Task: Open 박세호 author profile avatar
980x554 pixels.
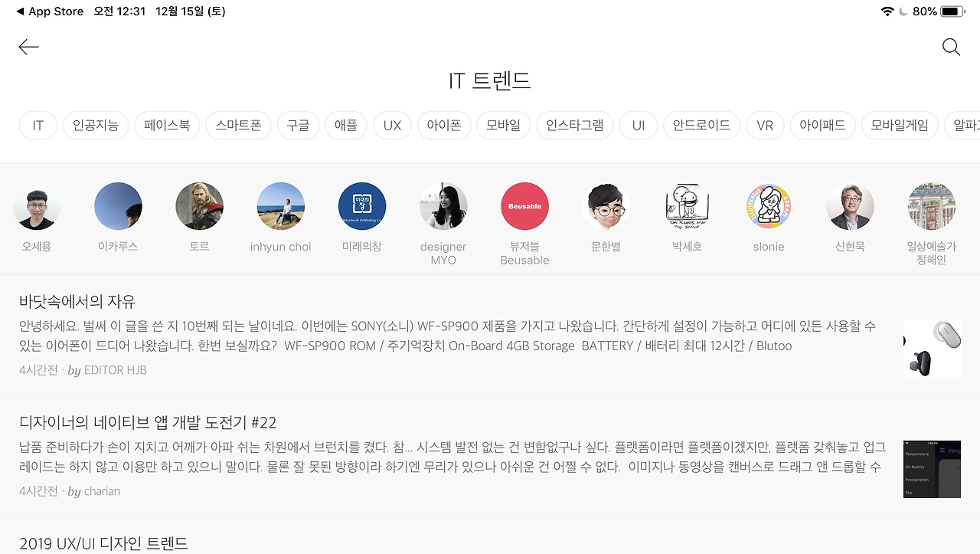Action: pos(687,206)
